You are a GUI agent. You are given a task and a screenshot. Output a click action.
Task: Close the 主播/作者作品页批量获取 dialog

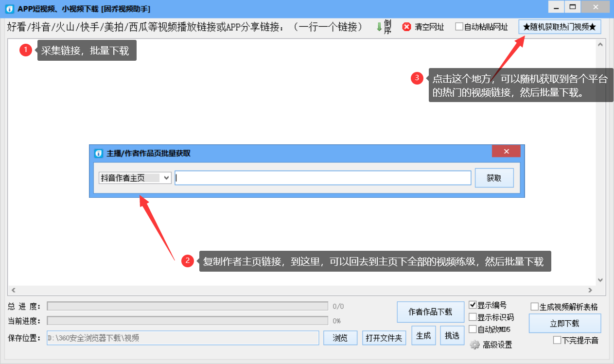506,152
